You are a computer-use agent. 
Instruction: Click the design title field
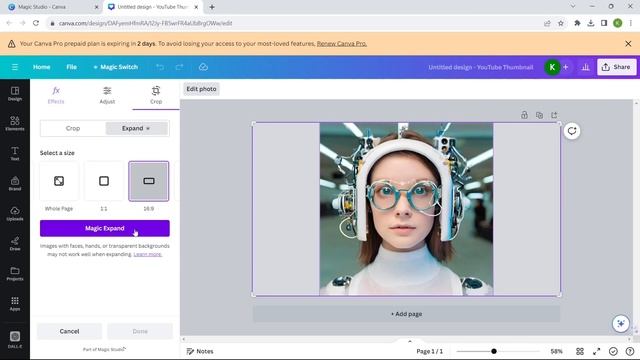(x=481, y=67)
